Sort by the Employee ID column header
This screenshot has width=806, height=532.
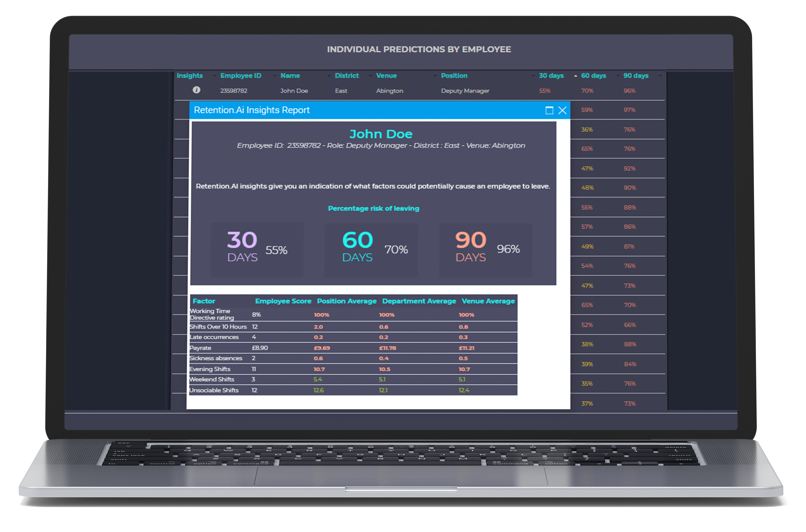241,76
